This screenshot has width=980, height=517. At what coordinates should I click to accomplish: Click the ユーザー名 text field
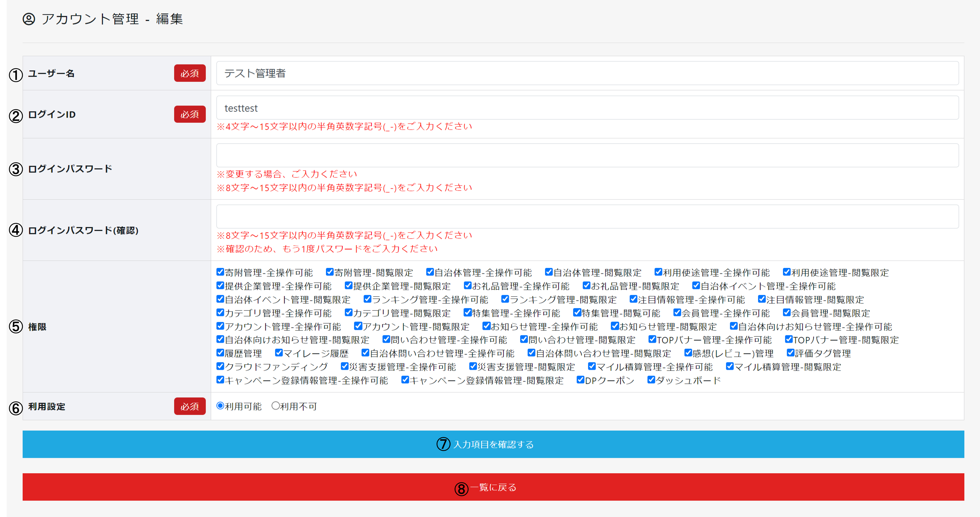(x=587, y=73)
